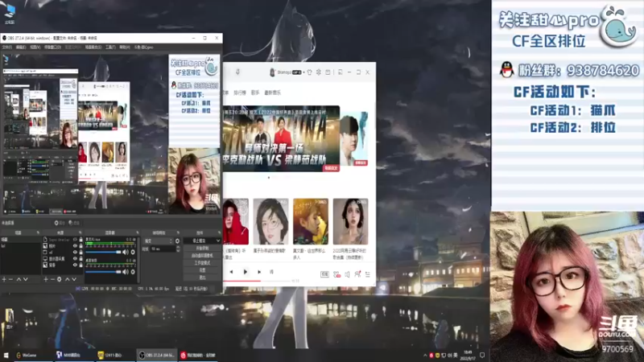
Task: Adjust first mixer channel volume slider
Action: pyautogui.click(x=104, y=252)
